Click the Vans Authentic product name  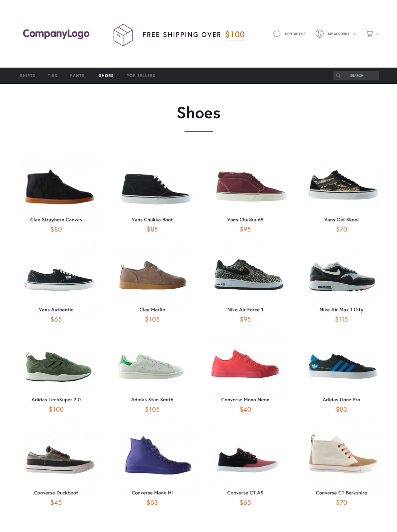(x=56, y=310)
